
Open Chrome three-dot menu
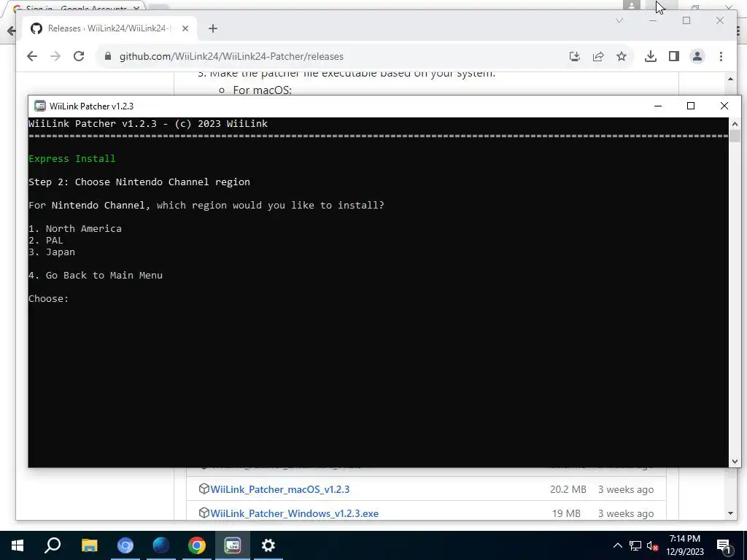[721, 56]
